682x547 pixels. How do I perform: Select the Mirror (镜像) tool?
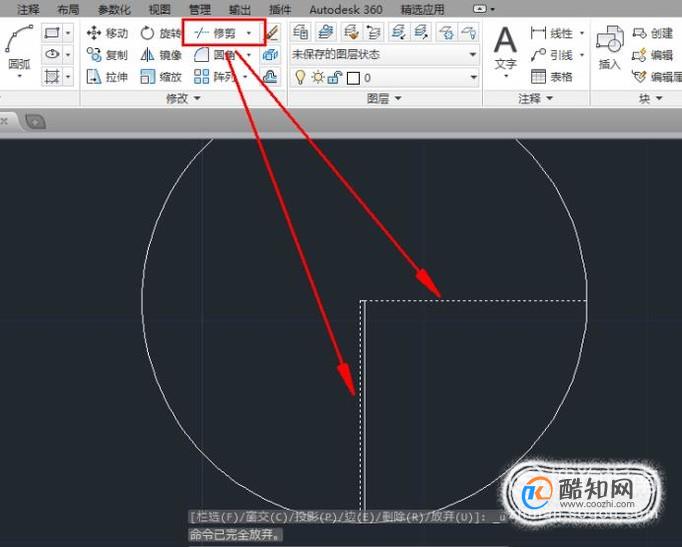tap(160, 55)
